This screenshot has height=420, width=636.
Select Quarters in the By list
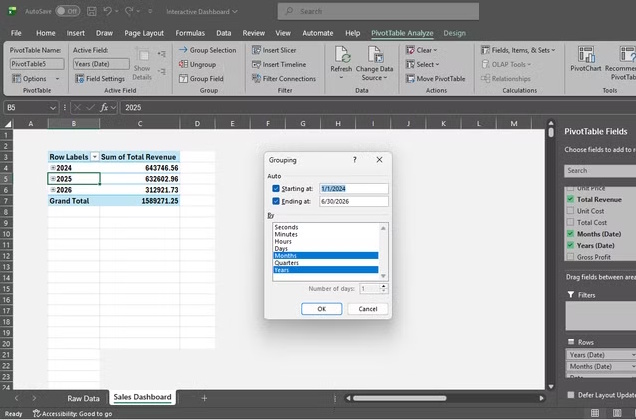326,263
